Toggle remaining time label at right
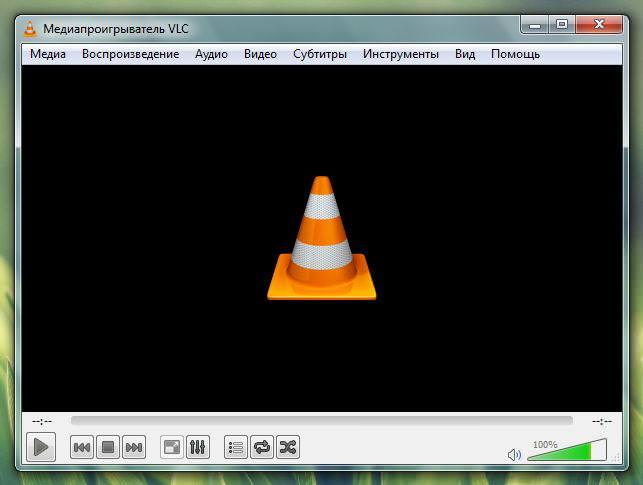643x485 pixels. (602, 421)
